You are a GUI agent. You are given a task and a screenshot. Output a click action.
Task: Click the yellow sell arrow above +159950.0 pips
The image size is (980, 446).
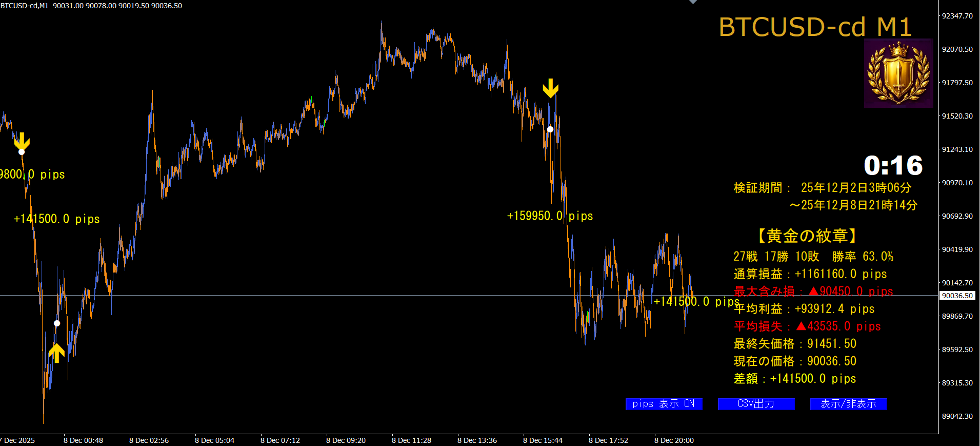tap(550, 88)
